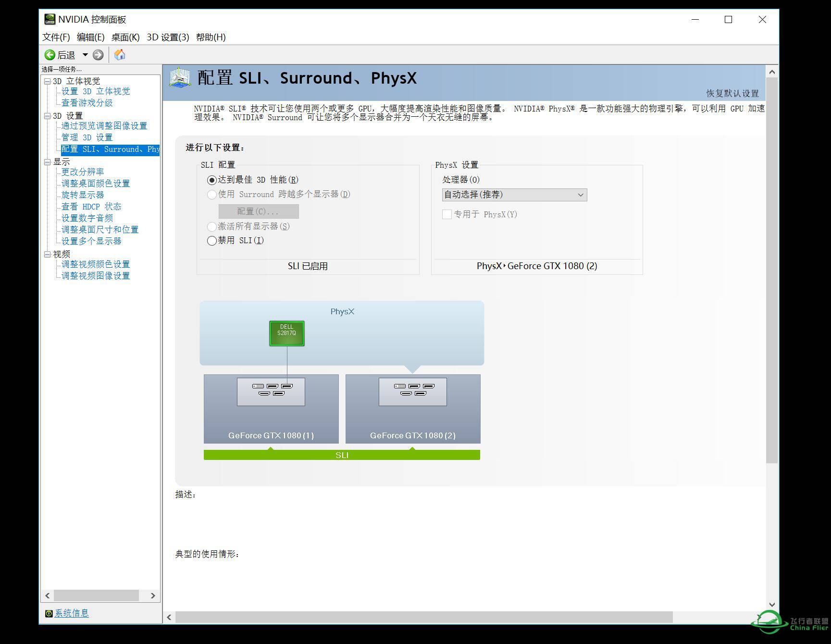The height and width of the screenshot is (644, 831).
Task: Open PhysX 处理器 自动选择 dropdown
Action: [x=514, y=195]
